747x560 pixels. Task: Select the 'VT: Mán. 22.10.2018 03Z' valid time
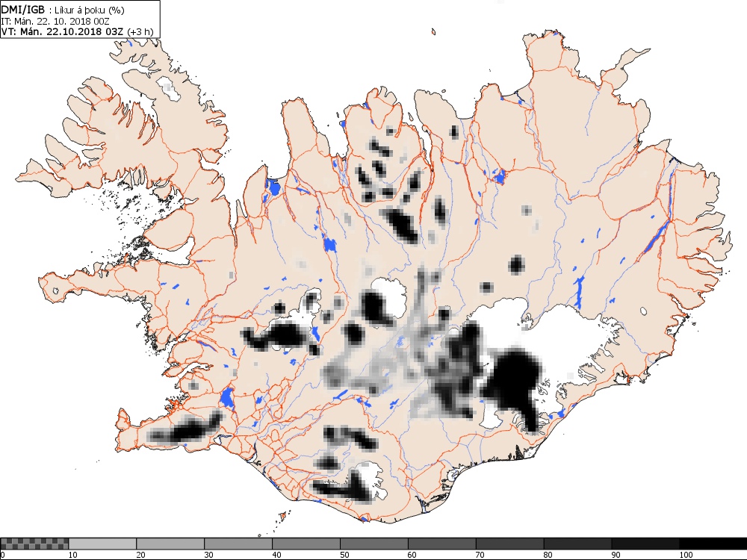coord(63,31)
